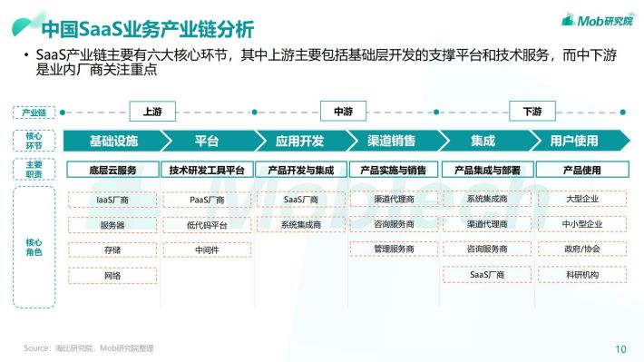Click the 产品实施与销售 box
The height and width of the screenshot is (362, 644).
394,170
